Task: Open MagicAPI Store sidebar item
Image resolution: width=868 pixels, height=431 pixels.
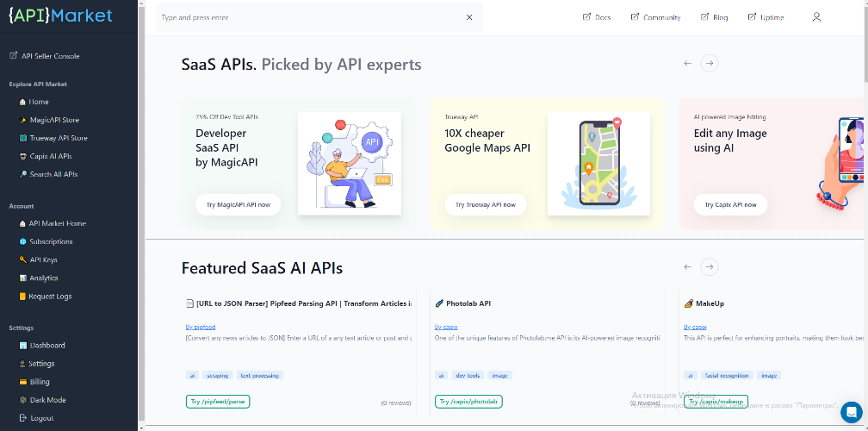Action: 49,120
